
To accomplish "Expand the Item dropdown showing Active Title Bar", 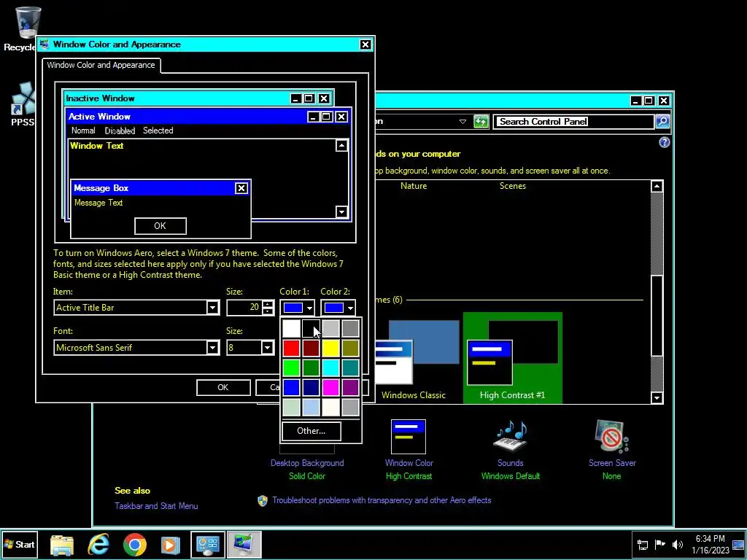I will [x=213, y=308].
